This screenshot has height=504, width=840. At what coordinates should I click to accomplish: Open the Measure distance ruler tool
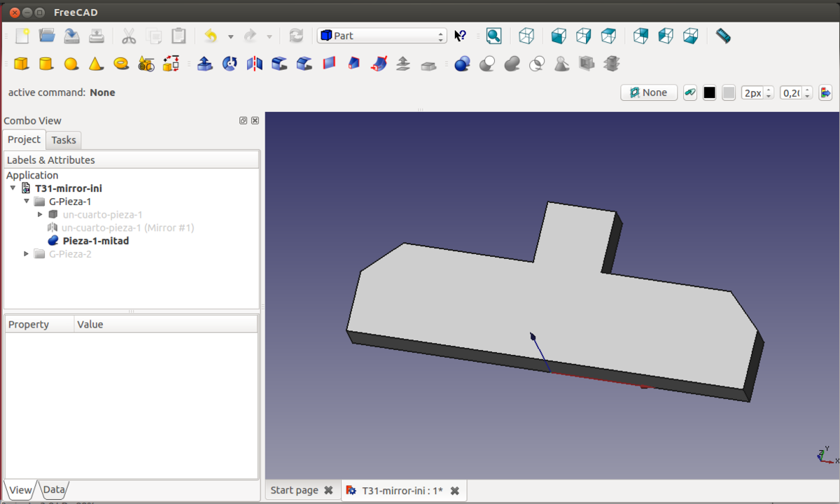tap(723, 36)
